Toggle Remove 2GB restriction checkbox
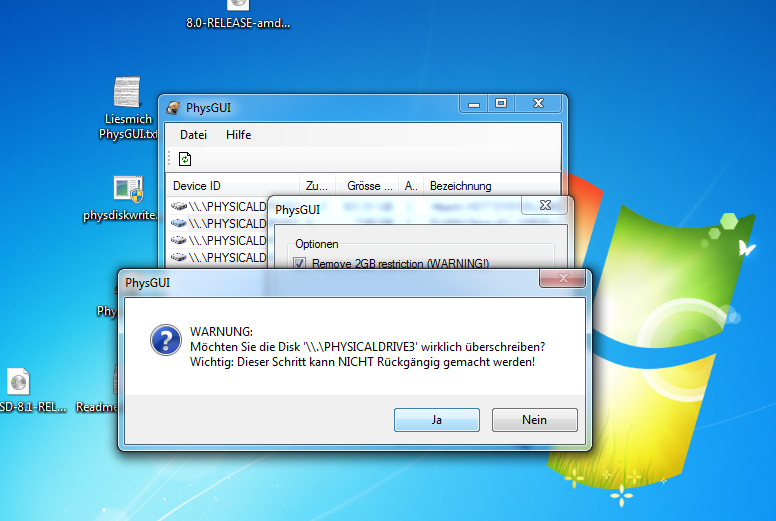 (x=299, y=263)
